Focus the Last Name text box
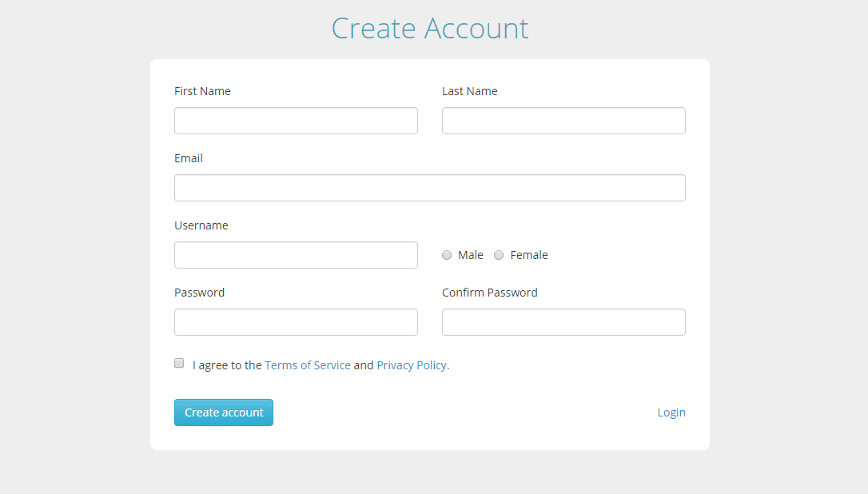Screen dimensions: 868x494 [563, 121]
